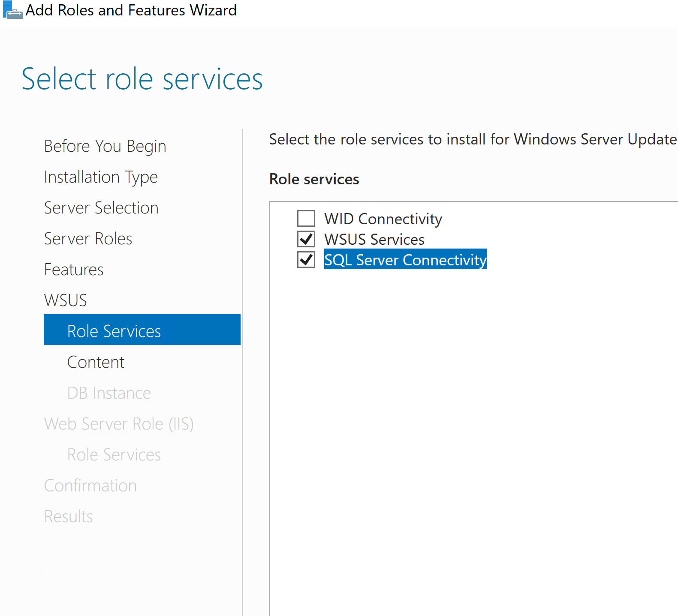678x616 pixels.
Task: Jump to the Confirmation step
Action: coord(90,486)
